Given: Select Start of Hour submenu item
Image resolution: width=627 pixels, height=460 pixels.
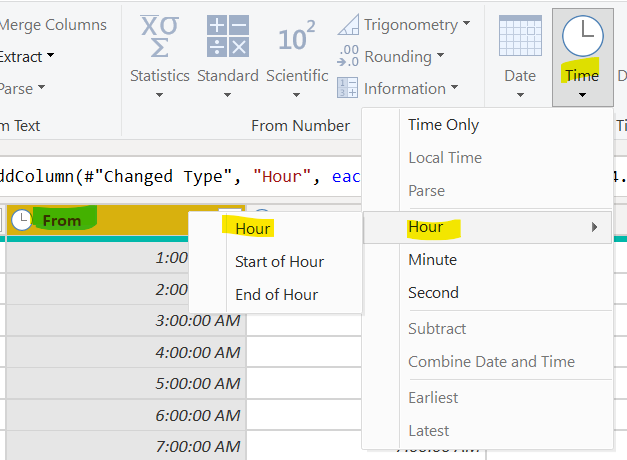Looking at the screenshot, I should click(x=275, y=262).
